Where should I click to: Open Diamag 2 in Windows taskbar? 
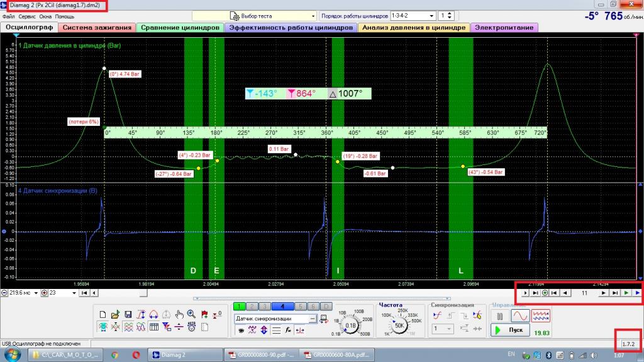point(185,354)
